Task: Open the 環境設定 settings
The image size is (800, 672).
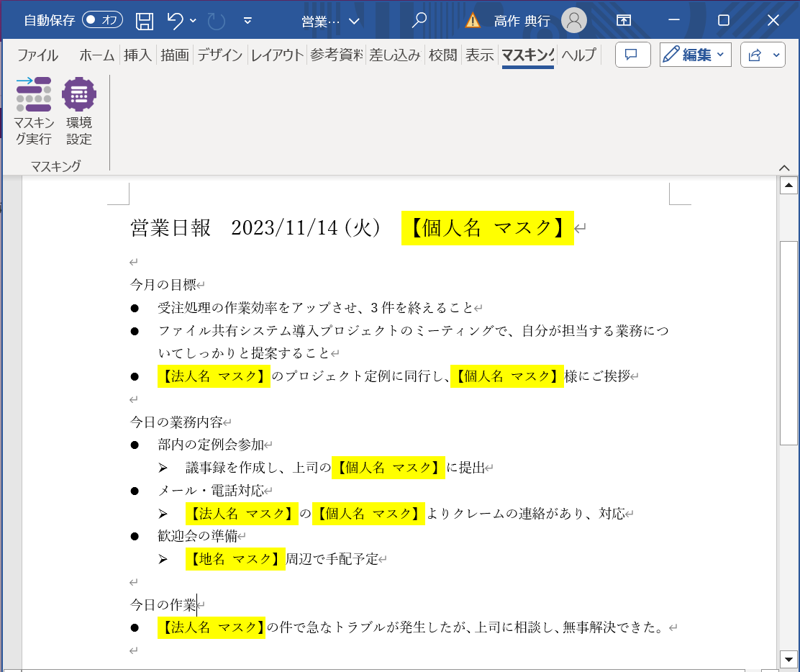Action: pos(79,112)
